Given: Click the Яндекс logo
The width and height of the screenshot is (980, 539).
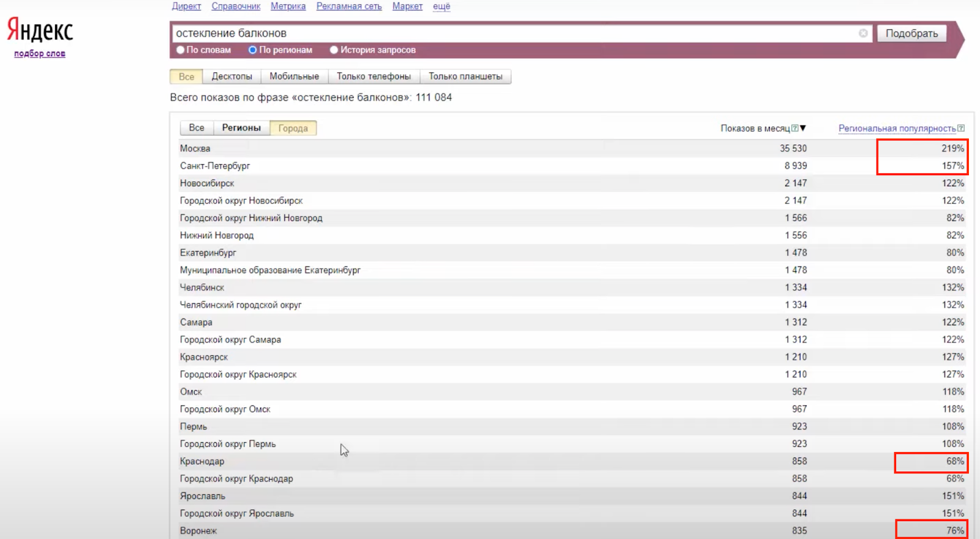Looking at the screenshot, I should point(40,29).
